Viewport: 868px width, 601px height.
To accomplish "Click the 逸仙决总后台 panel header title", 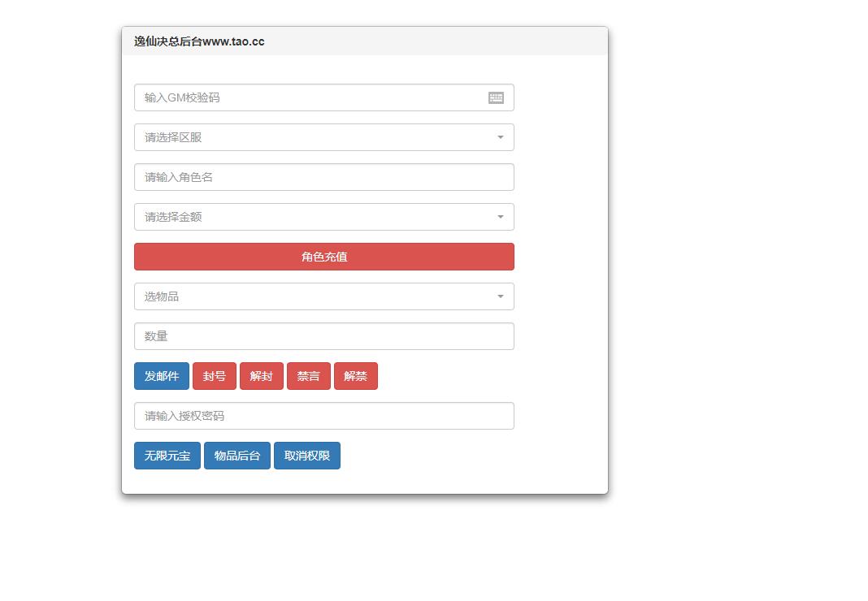I will tap(199, 41).
